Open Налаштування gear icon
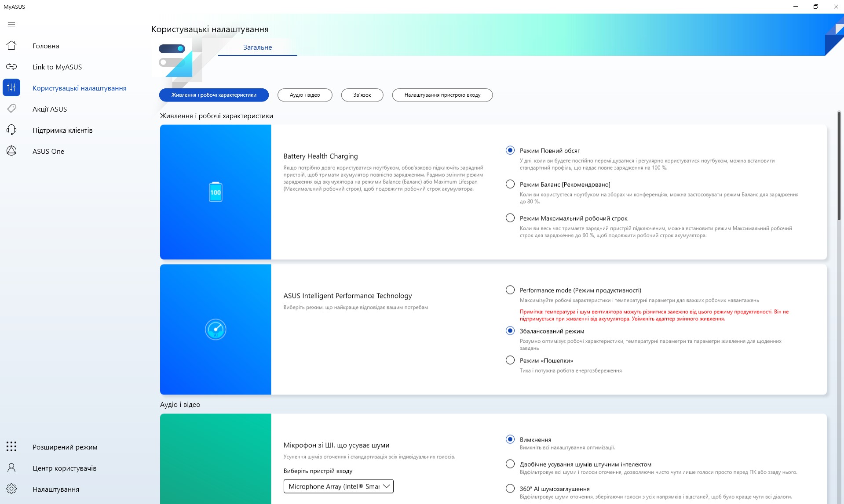The image size is (844, 504). (x=11, y=489)
